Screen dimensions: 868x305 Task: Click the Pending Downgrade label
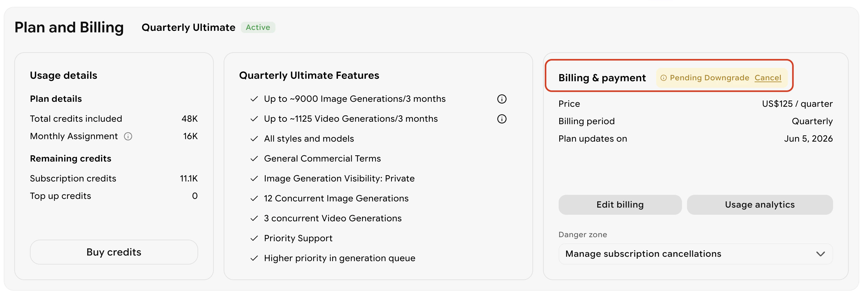pyautogui.click(x=709, y=78)
